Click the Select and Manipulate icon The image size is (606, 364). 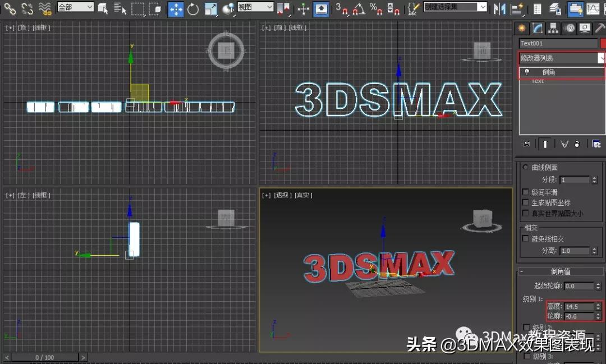[304, 8]
